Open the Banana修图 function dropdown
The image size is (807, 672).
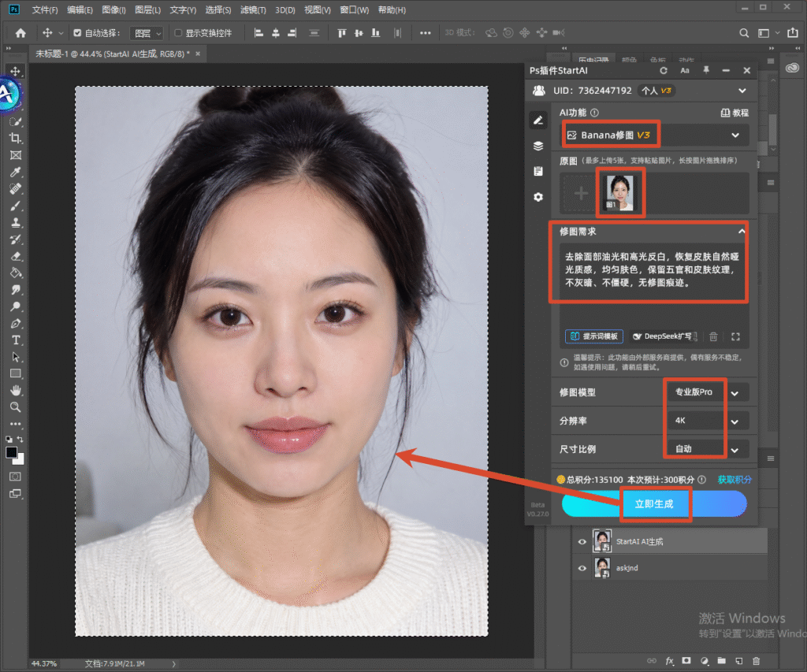(654, 136)
